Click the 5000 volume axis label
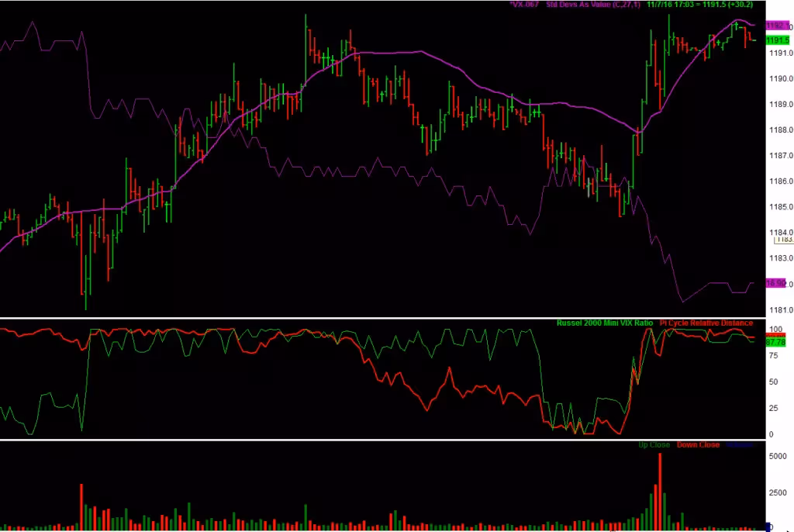Viewport: 794px width, 532px height. [x=777, y=457]
